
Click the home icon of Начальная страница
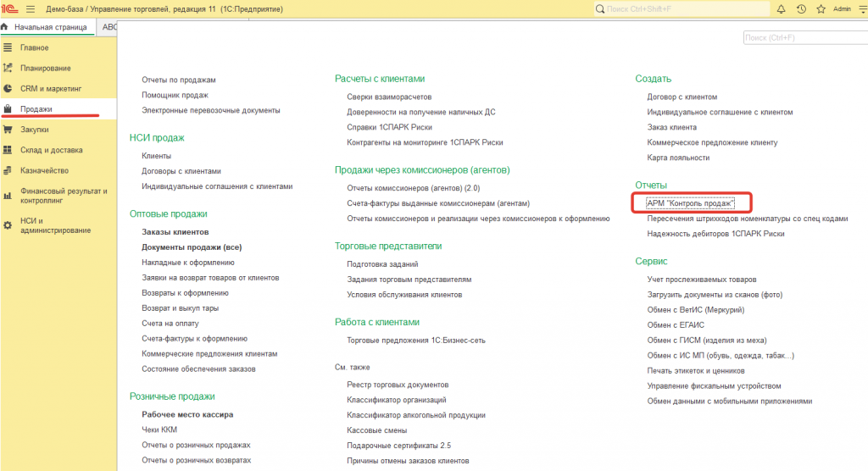(4, 26)
